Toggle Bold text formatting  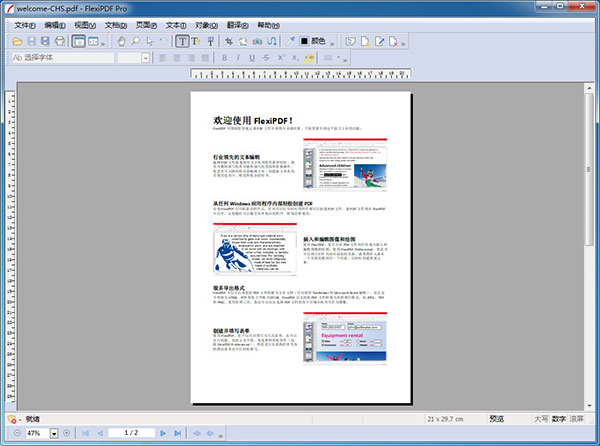224,58
